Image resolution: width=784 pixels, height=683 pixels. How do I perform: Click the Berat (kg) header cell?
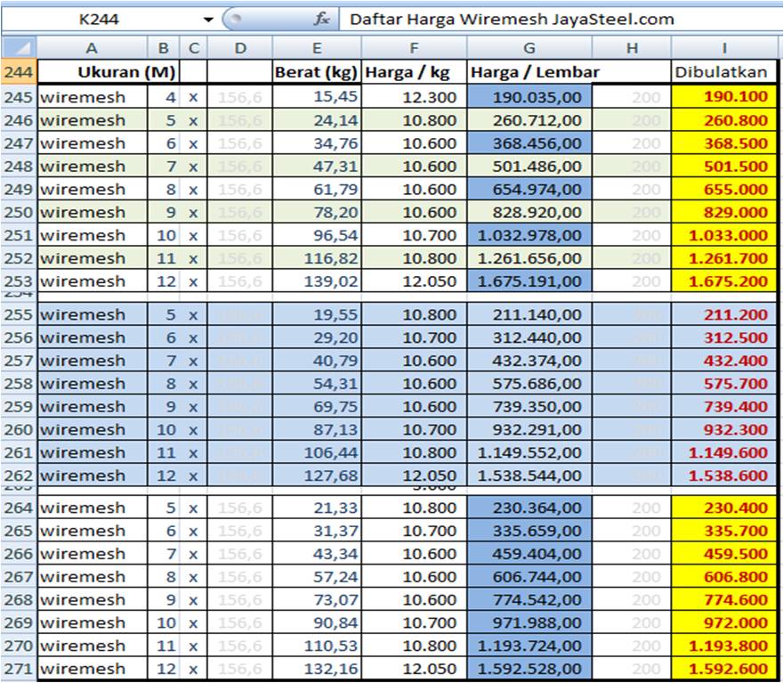pyautogui.click(x=317, y=72)
